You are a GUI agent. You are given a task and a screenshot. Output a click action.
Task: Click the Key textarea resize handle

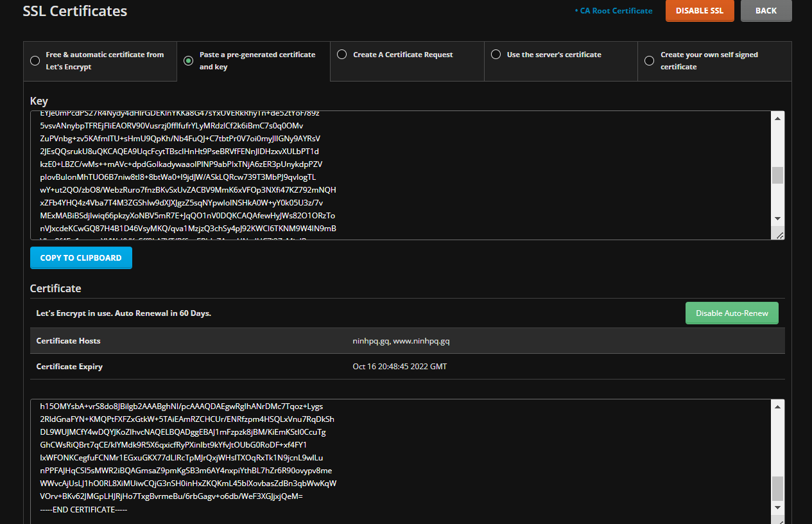coord(779,235)
